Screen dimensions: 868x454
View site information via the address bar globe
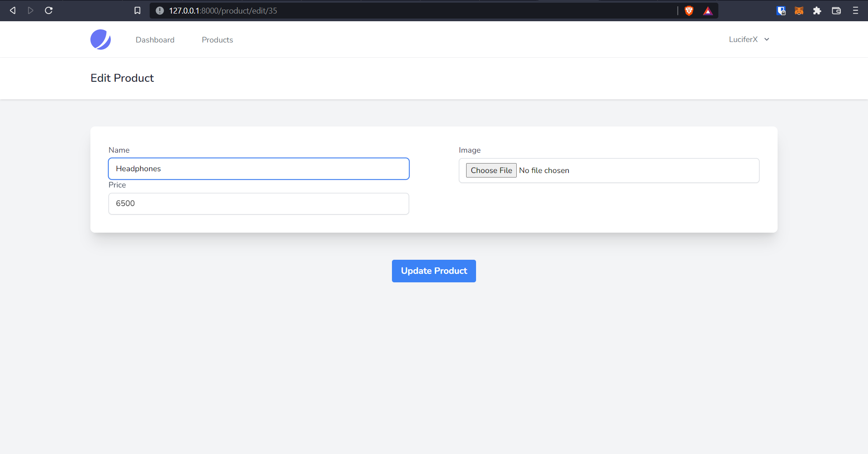tap(159, 10)
